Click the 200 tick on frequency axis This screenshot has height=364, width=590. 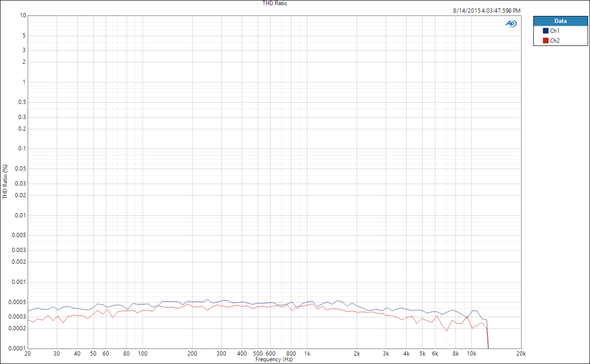[192, 354]
